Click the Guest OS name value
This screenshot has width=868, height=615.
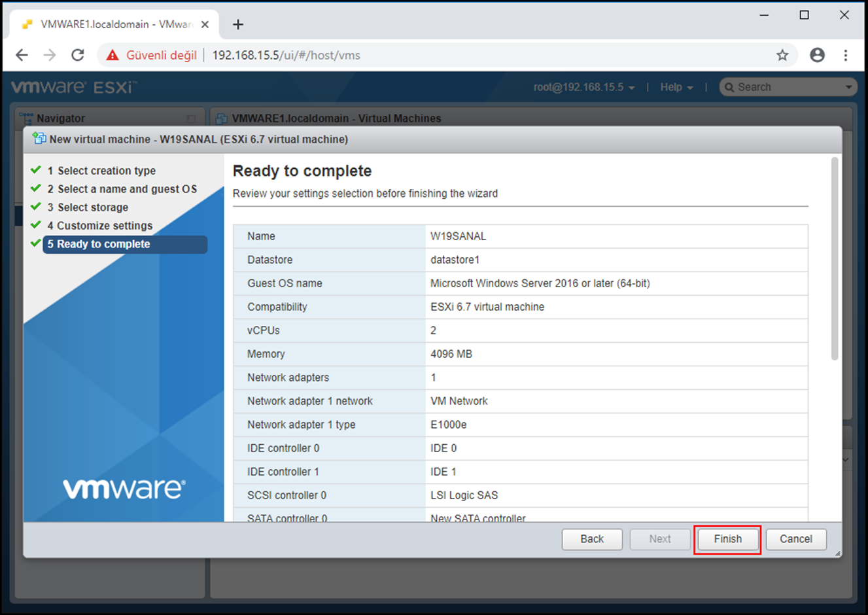pyautogui.click(x=540, y=283)
